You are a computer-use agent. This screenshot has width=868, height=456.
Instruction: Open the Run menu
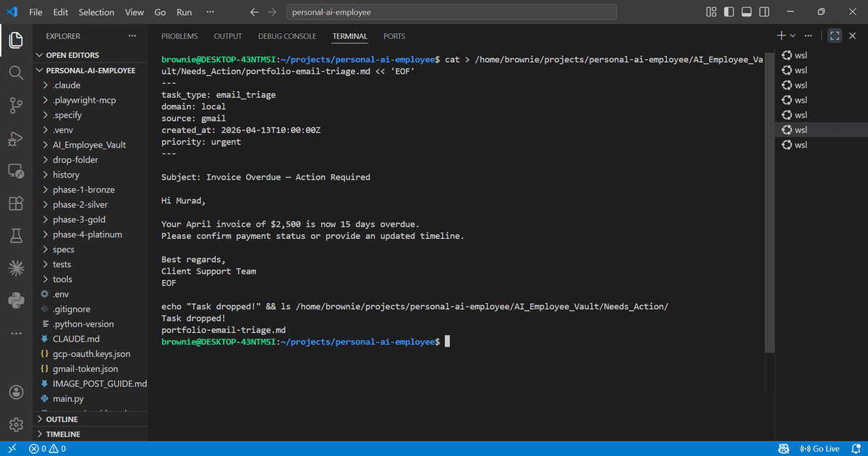coord(184,12)
